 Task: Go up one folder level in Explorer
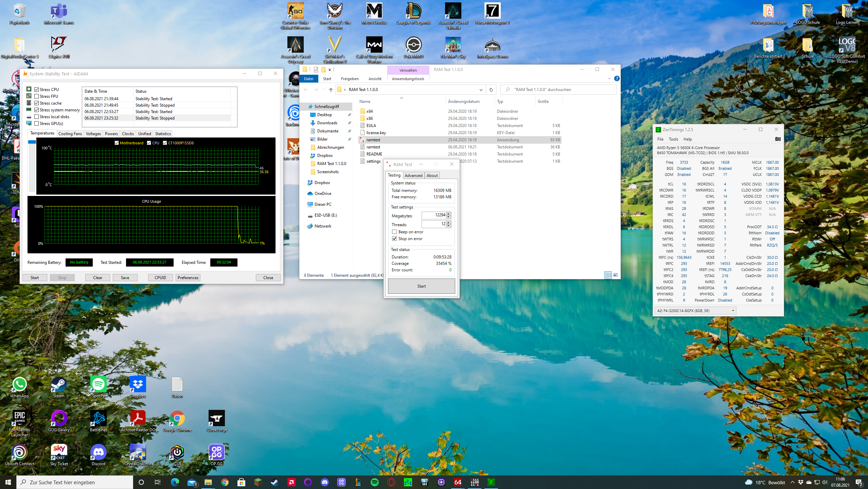pos(331,90)
